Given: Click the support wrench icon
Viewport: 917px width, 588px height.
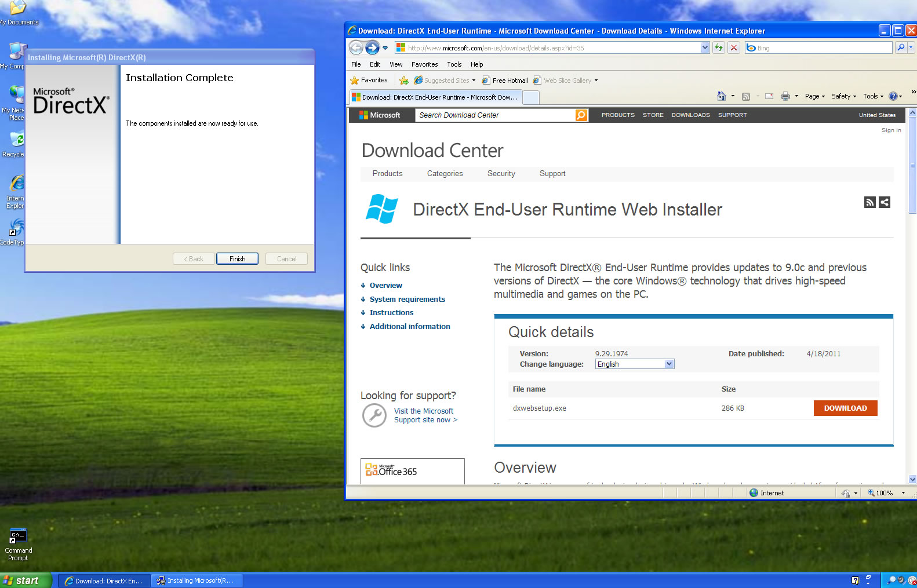Looking at the screenshot, I should (374, 415).
